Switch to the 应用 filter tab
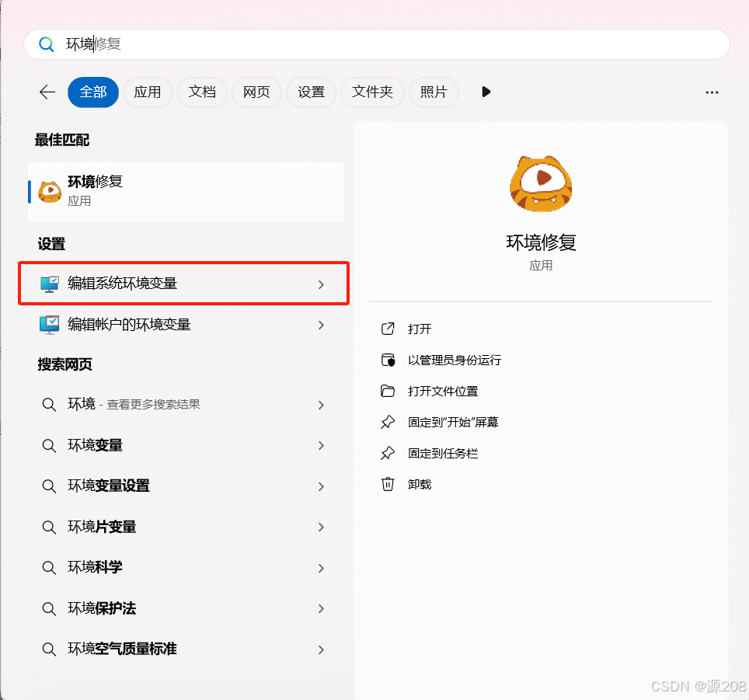 point(148,92)
